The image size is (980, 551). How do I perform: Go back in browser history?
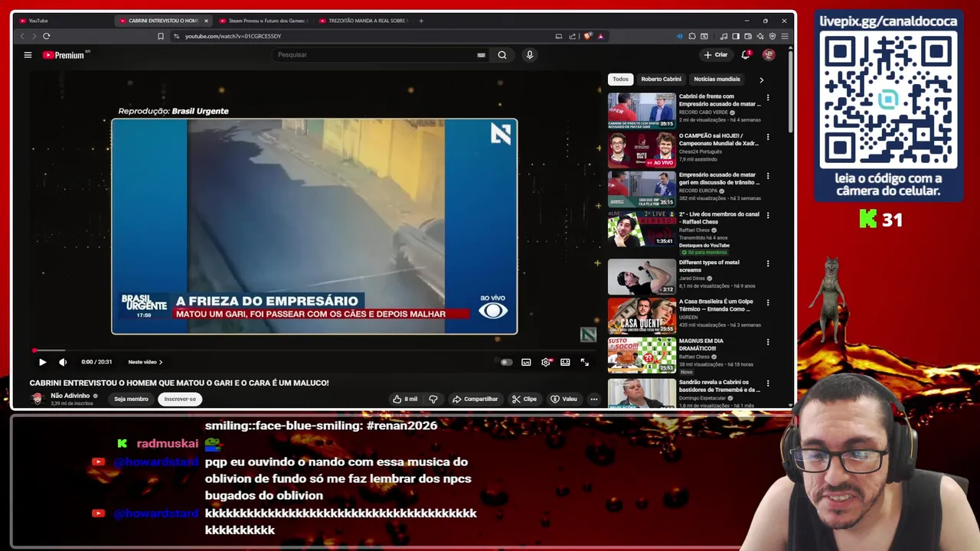pos(21,36)
